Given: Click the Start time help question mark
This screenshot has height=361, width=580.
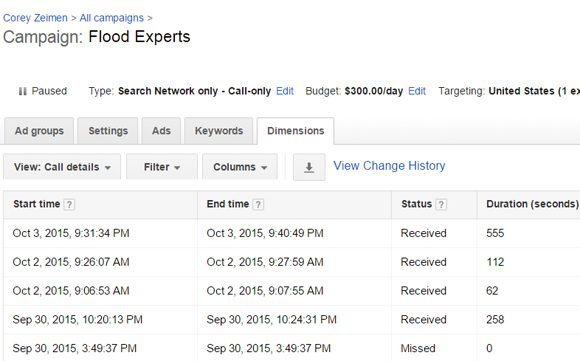Looking at the screenshot, I should coord(69,205).
